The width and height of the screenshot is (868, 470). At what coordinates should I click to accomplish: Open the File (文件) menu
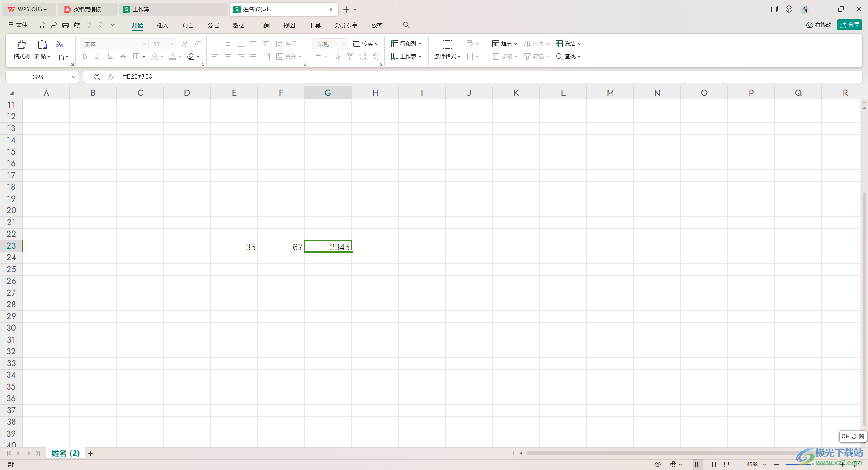18,25
